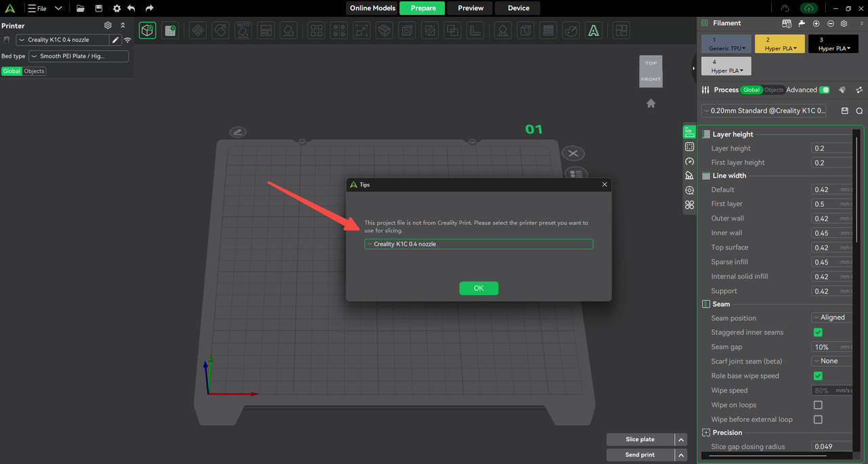Uncheck Staggered inner seams checkbox

[818, 332]
